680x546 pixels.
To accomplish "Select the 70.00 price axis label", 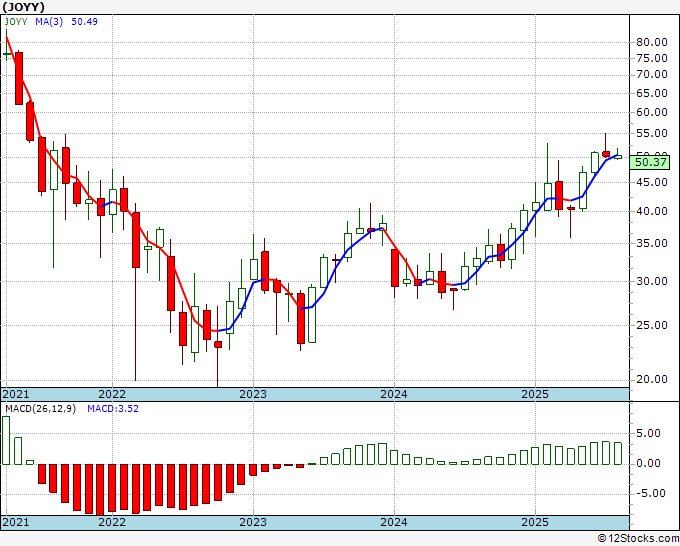I will [651, 75].
